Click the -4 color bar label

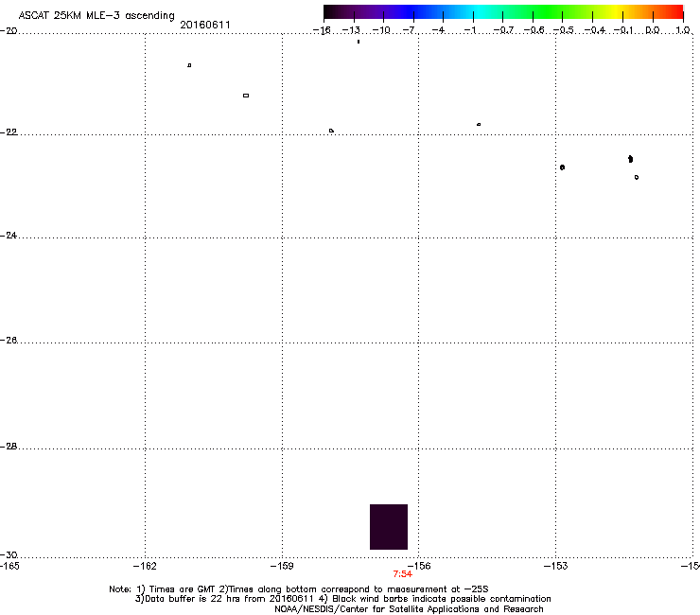(x=438, y=30)
